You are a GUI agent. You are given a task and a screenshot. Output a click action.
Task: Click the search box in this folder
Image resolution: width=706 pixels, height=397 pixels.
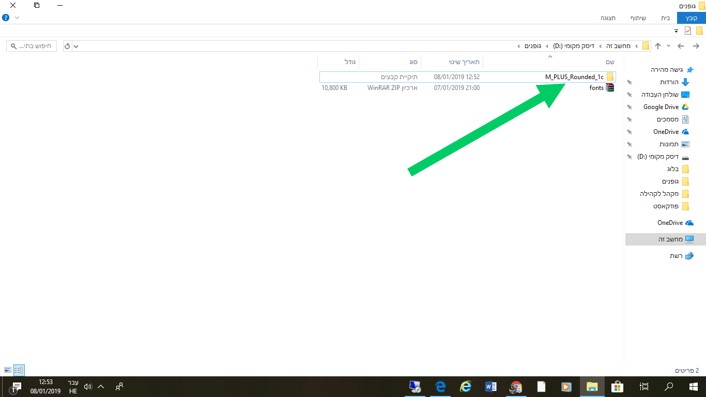point(32,46)
